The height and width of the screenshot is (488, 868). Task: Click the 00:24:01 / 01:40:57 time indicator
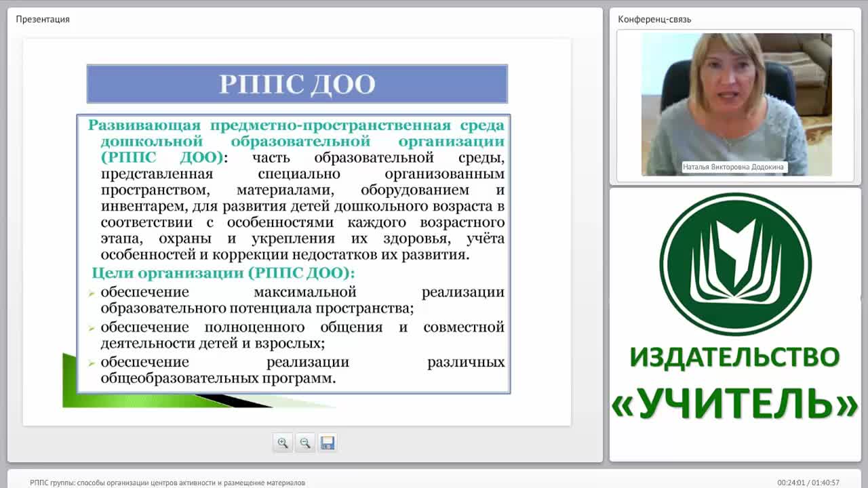pyautogui.click(x=808, y=483)
